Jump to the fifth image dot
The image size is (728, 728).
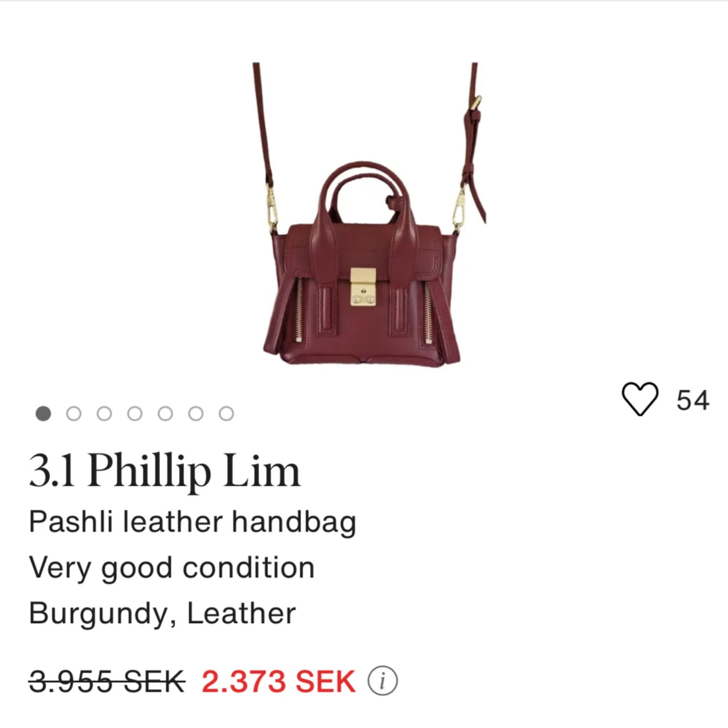coord(165,414)
